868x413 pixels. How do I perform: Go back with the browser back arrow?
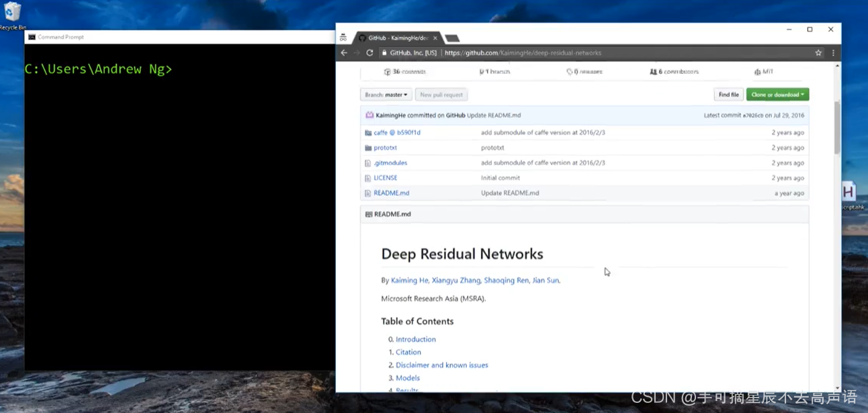coord(344,52)
